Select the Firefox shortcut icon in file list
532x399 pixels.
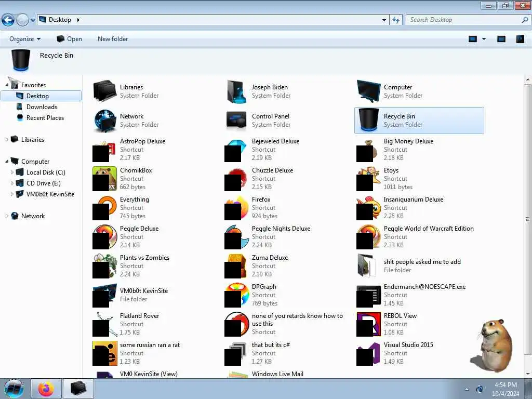pyautogui.click(x=236, y=208)
